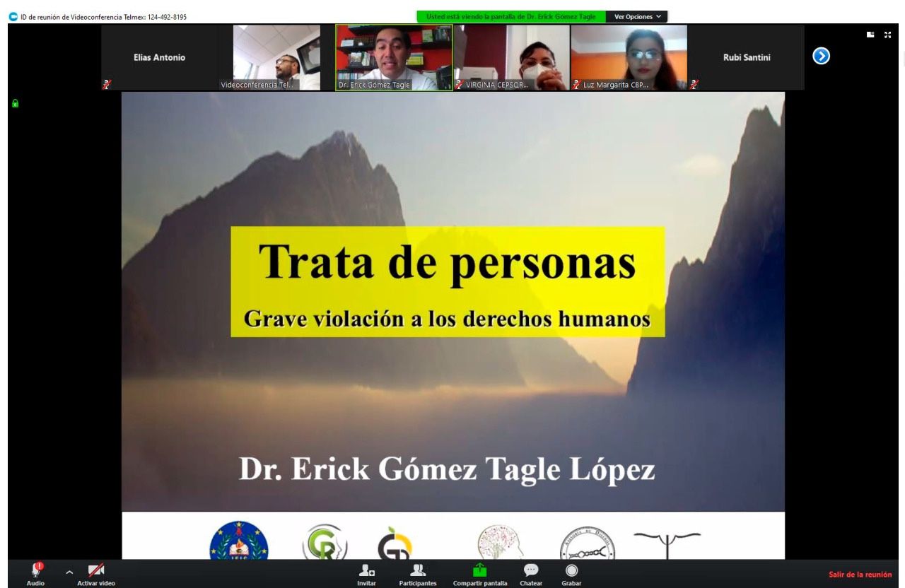Open the Participantes panel
Viewport: 905px width, 588px height.
[x=418, y=571]
